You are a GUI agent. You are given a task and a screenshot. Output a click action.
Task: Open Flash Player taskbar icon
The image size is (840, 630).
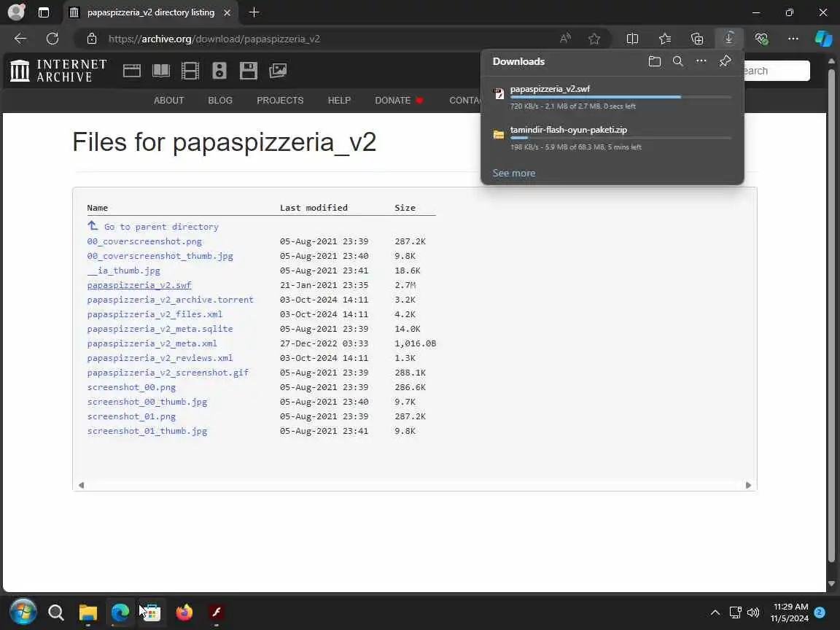tap(217, 612)
